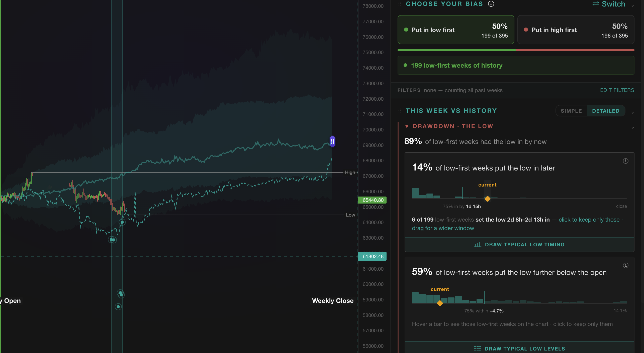Screen dimensions: 644x353
Task: Collapse the Drawdown The Low chevron
Action: pos(632,128)
